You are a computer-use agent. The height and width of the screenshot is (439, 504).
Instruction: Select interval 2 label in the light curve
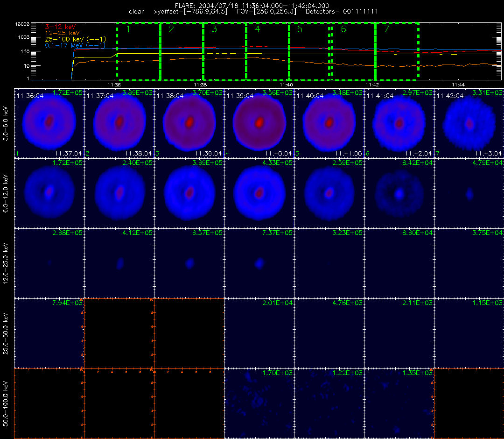coord(171,29)
